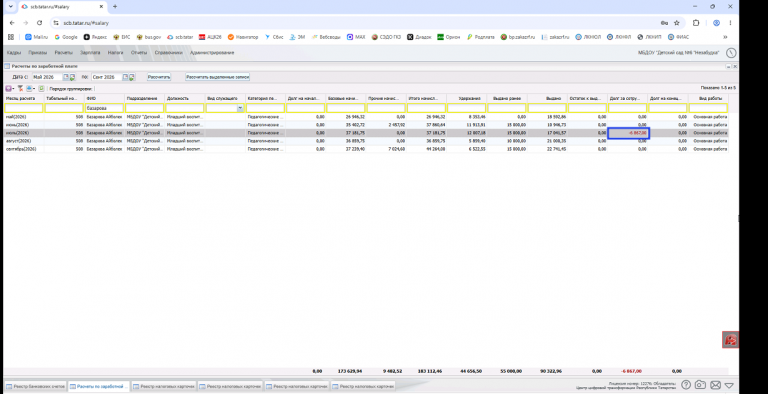768x394 pixels.
Task: Click Рассчитать выделенные записи button
Action: coord(217,77)
